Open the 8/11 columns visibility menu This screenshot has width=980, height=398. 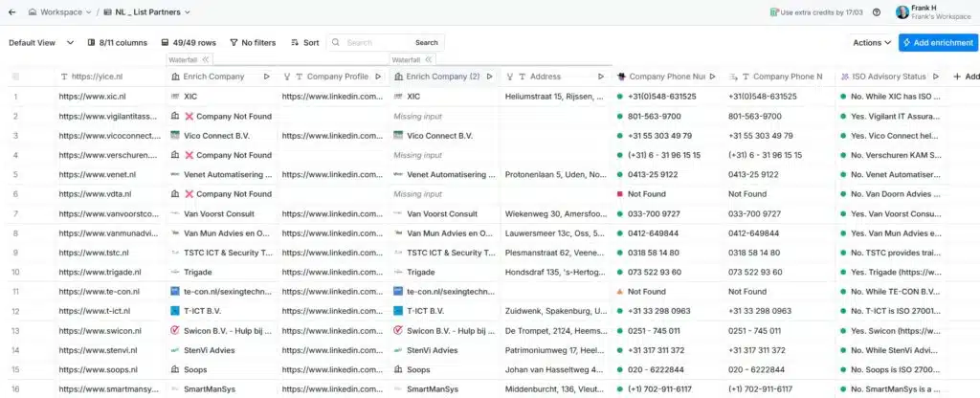click(117, 42)
